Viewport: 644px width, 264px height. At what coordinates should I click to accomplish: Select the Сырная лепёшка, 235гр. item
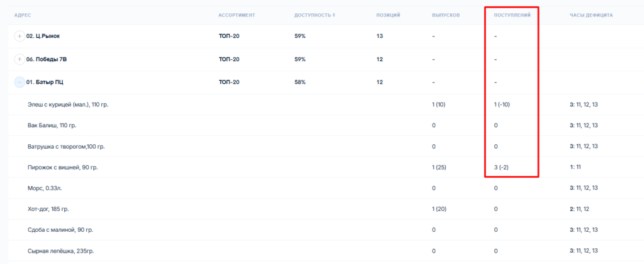60,250
